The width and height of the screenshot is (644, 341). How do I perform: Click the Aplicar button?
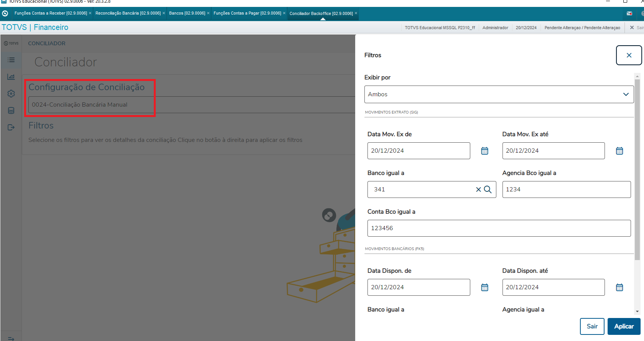pos(624,326)
